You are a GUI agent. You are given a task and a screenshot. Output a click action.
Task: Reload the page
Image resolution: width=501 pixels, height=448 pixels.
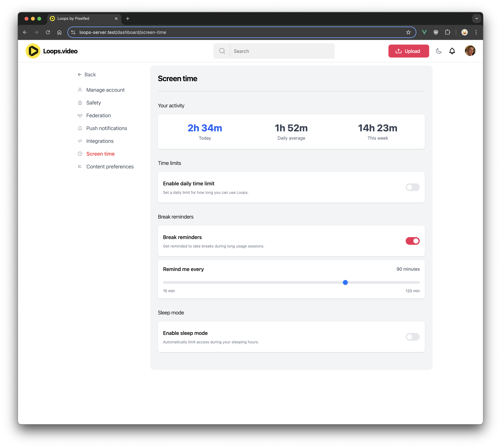(48, 32)
